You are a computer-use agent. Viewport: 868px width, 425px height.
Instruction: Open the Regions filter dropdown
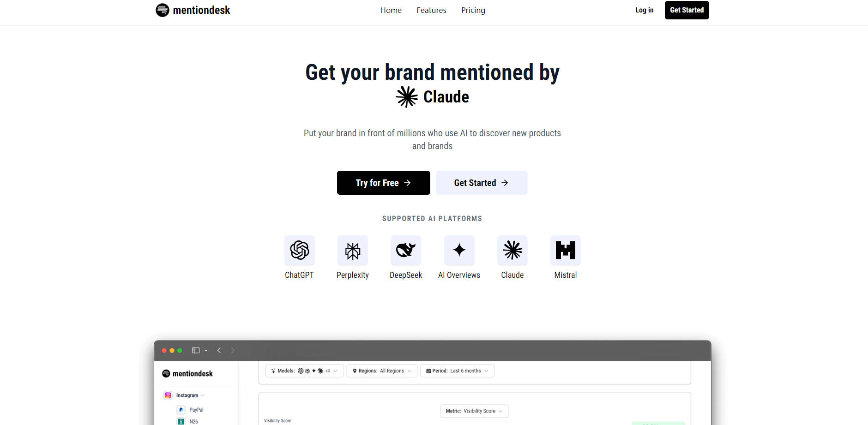pos(382,371)
